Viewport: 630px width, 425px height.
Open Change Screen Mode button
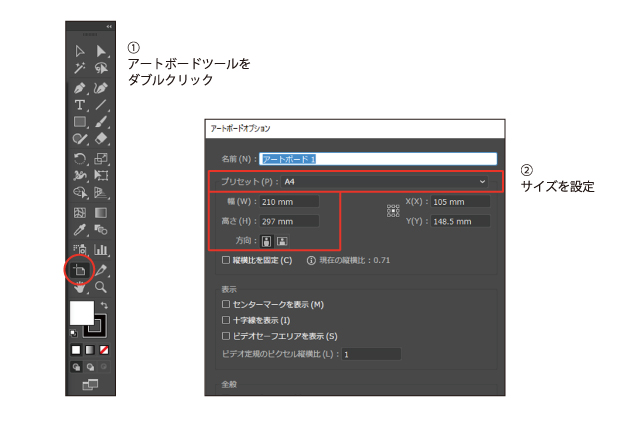click(x=90, y=385)
